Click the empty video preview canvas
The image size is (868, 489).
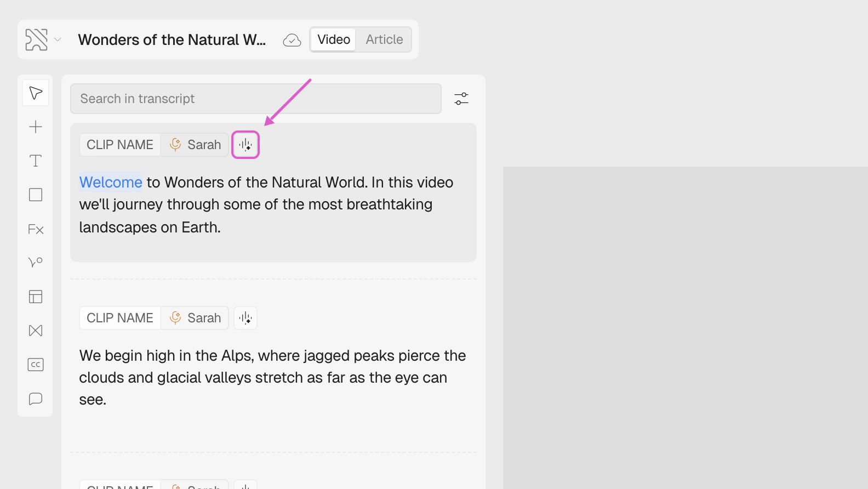point(686,328)
